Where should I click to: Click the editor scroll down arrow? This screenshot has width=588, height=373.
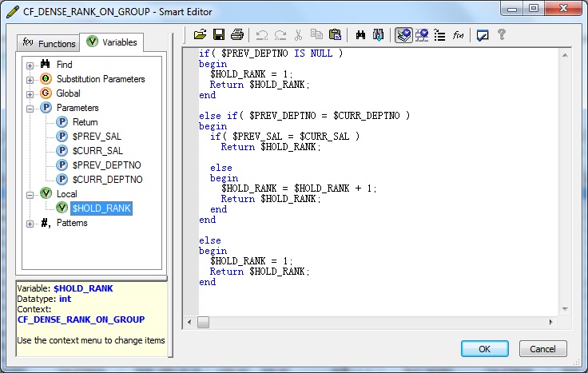(x=565, y=309)
